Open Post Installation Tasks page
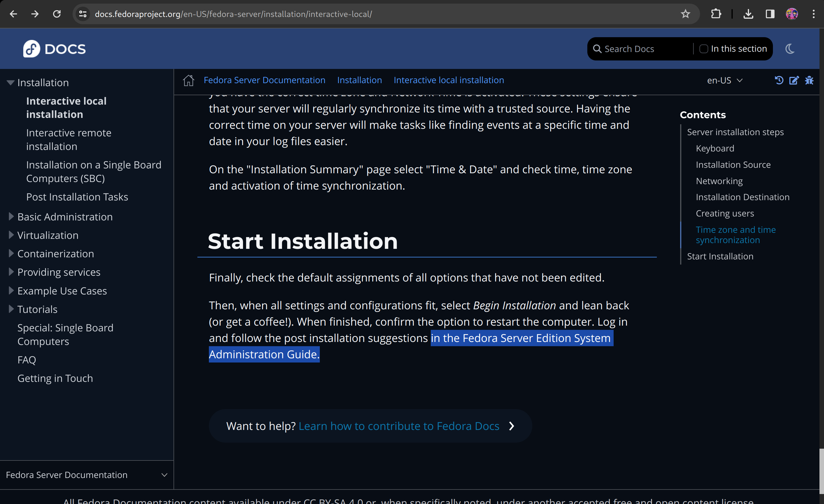The height and width of the screenshot is (504, 824). (77, 197)
